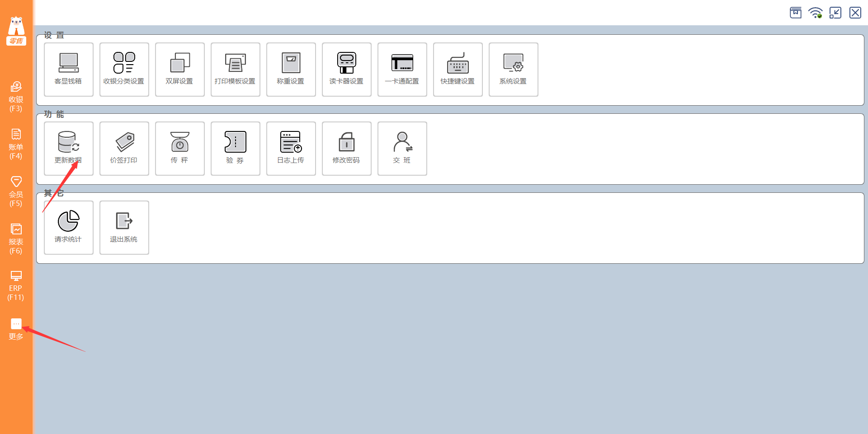Open 请求统计 request statistics
The height and width of the screenshot is (434, 868).
tap(69, 228)
